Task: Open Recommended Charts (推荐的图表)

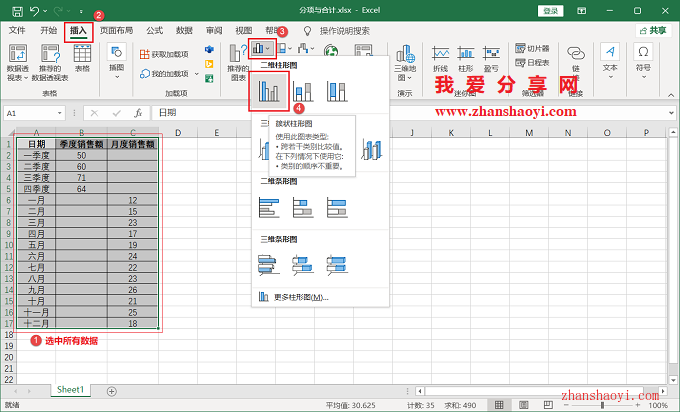Action: 238,63
